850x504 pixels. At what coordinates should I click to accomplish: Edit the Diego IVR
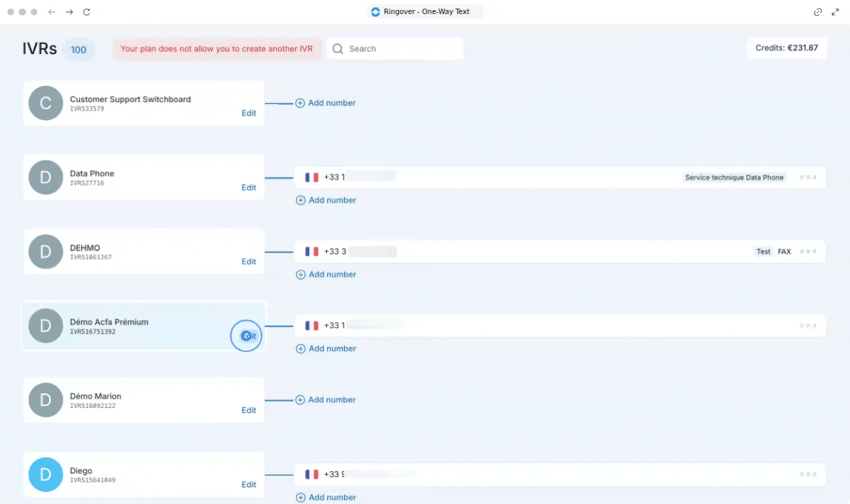click(x=249, y=485)
